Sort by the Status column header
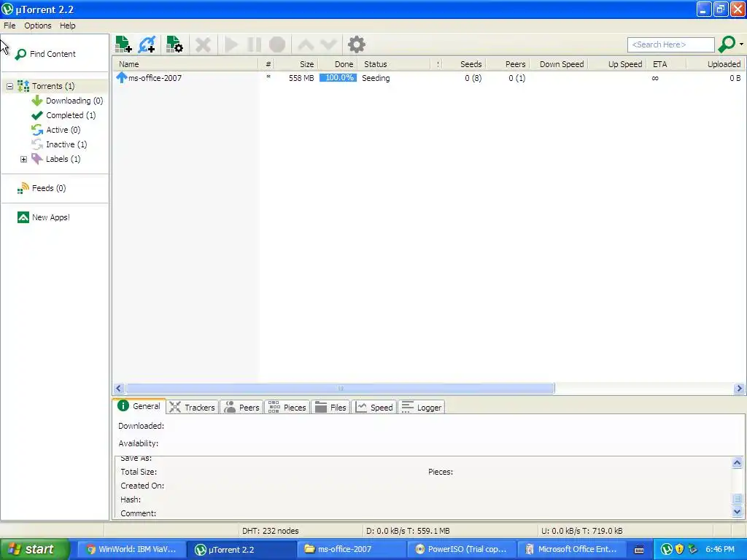The width and height of the screenshot is (747, 560). tap(393, 64)
